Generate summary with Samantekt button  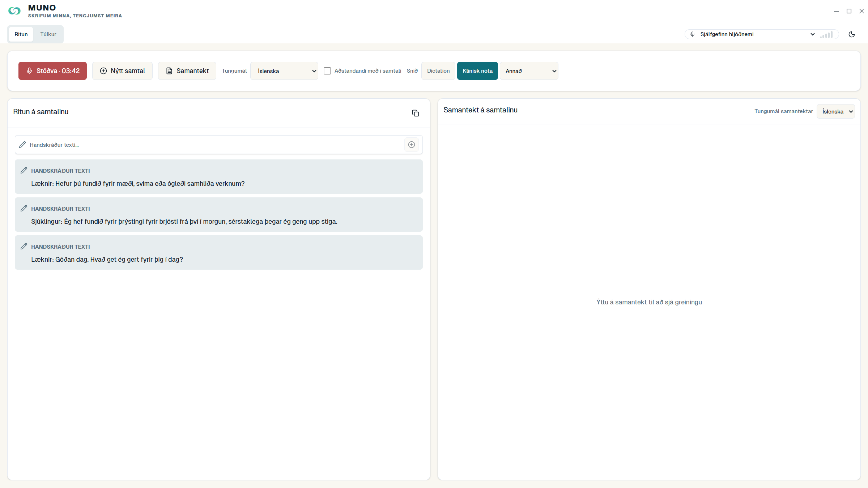[x=187, y=71]
